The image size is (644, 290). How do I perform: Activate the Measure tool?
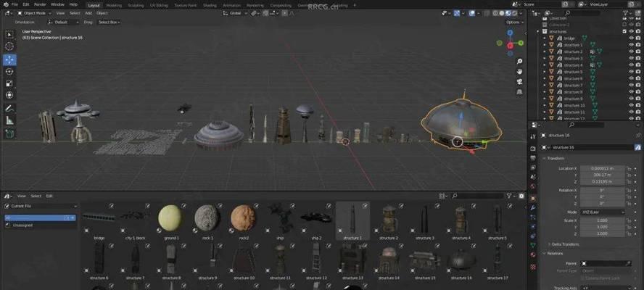(x=9, y=120)
